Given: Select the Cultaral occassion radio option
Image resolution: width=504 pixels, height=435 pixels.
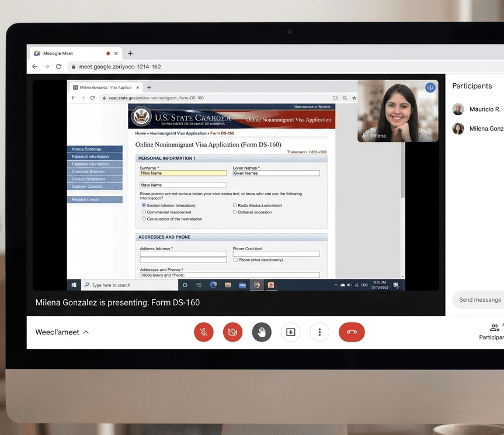Looking at the screenshot, I should click(x=235, y=212).
